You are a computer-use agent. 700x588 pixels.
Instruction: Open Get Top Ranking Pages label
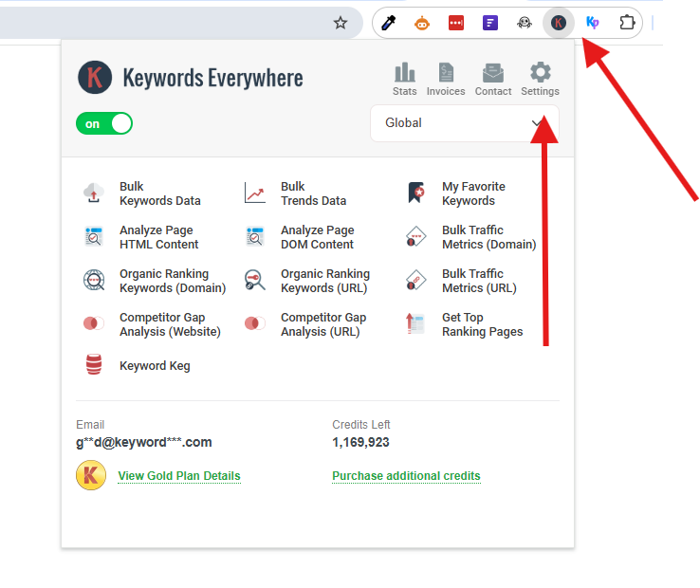coord(483,324)
